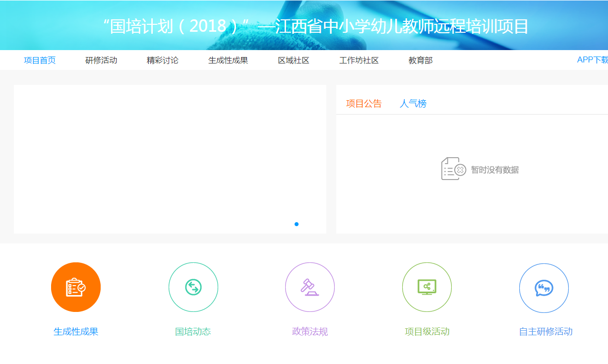Select the 政策法规 gavel icon
This screenshot has height=364, width=608.
click(310, 287)
